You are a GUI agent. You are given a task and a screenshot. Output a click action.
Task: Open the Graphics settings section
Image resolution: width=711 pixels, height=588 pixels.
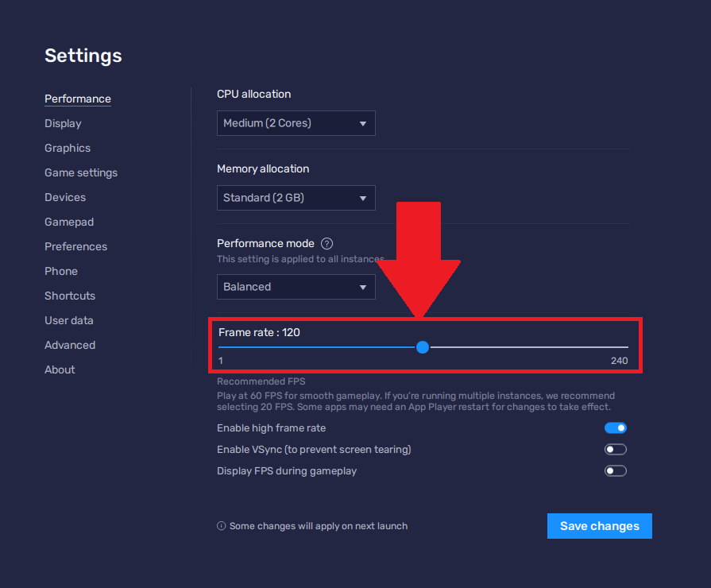pos(68,148)
